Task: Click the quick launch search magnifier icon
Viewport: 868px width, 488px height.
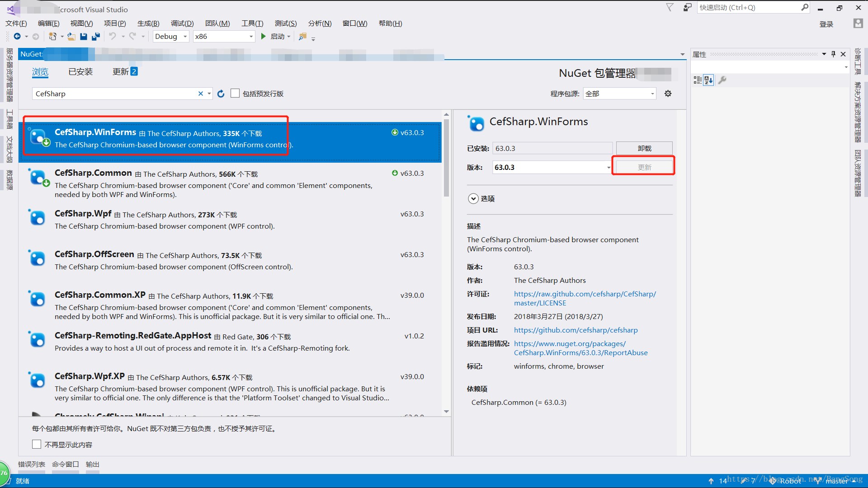Action: 805,7
